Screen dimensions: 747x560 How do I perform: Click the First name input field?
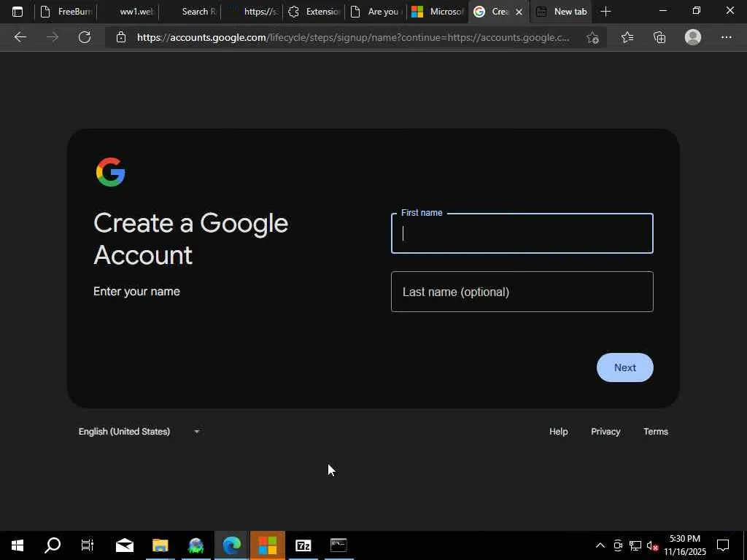[522, 233]
